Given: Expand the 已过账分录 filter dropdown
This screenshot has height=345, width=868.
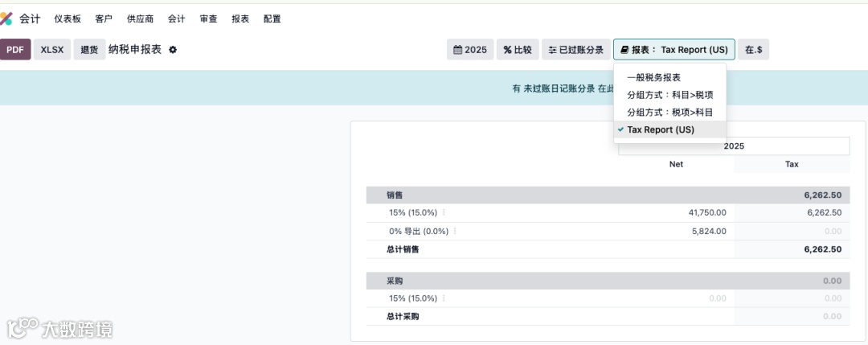Looking at the screenshot, I should 575,50.
